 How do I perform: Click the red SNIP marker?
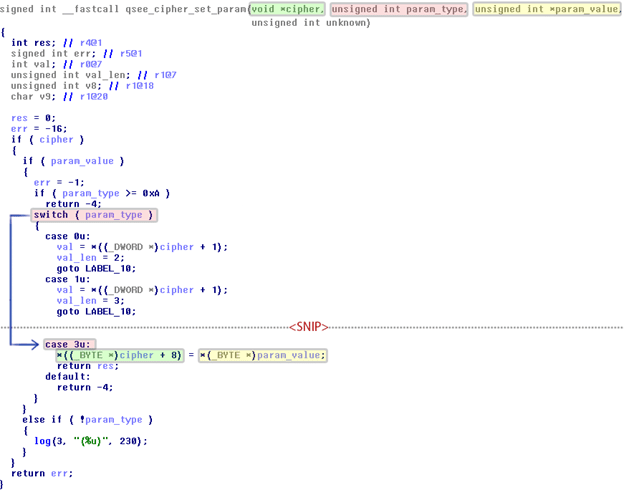click(309, 327)
